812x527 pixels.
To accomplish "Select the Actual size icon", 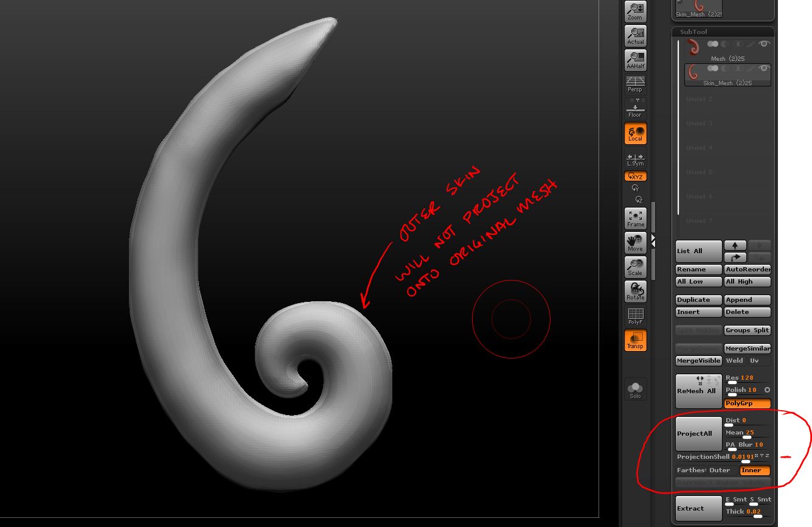I will tap(635, 36).
